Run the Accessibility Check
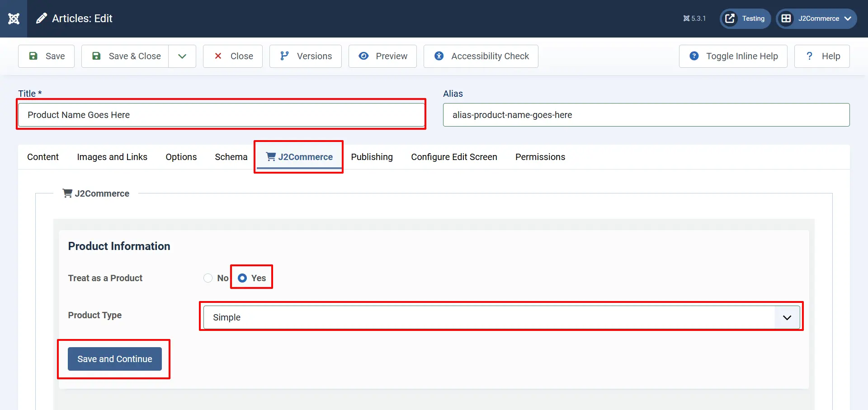Image resolution: width=868 pixels, height=410 pixels. pos(481,56)
